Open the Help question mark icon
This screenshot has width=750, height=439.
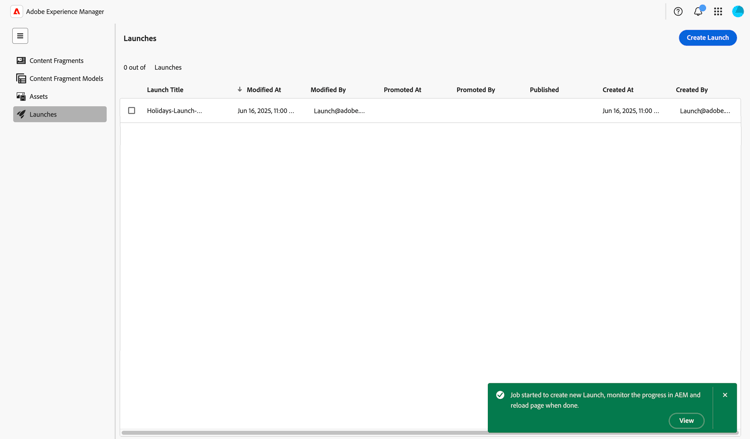click(678, 11)
